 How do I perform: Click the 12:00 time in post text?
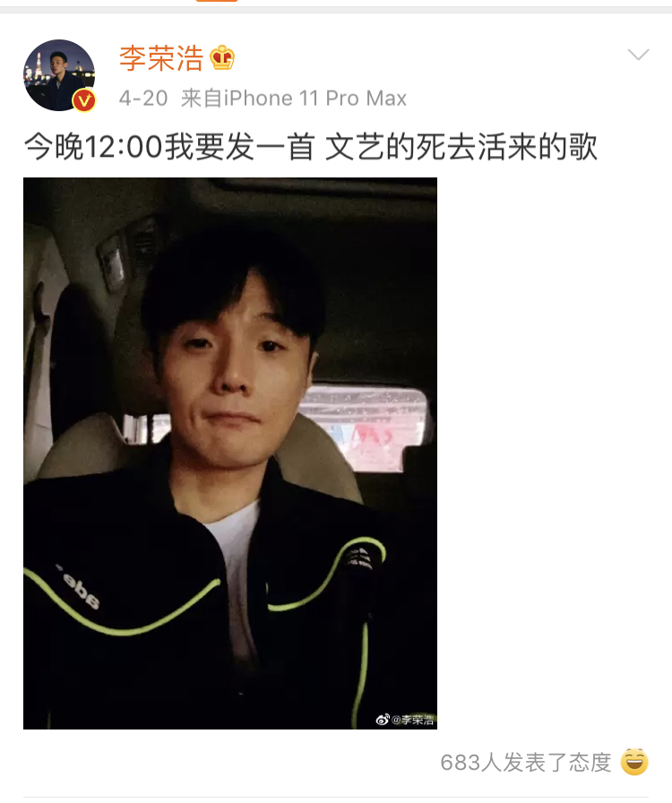click(x=124, y=147)
